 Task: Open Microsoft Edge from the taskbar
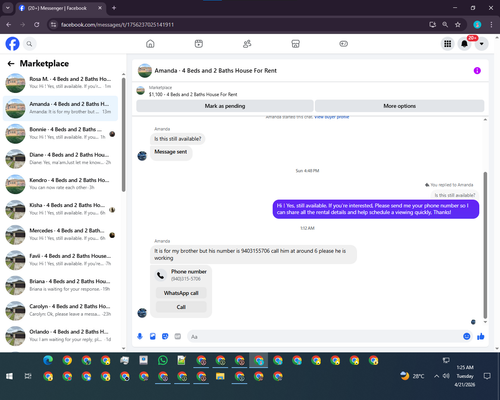[x=48, y=360]
